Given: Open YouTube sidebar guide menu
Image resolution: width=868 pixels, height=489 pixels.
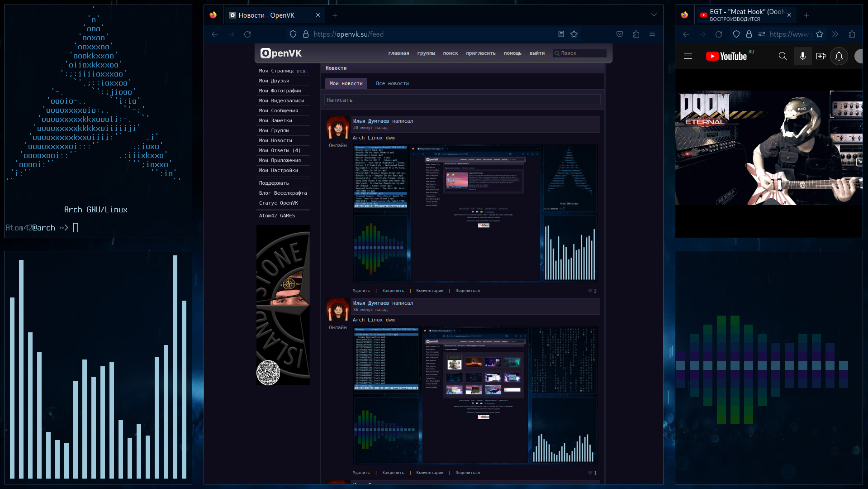Looking at the screenshot, I should pos(688,56).
